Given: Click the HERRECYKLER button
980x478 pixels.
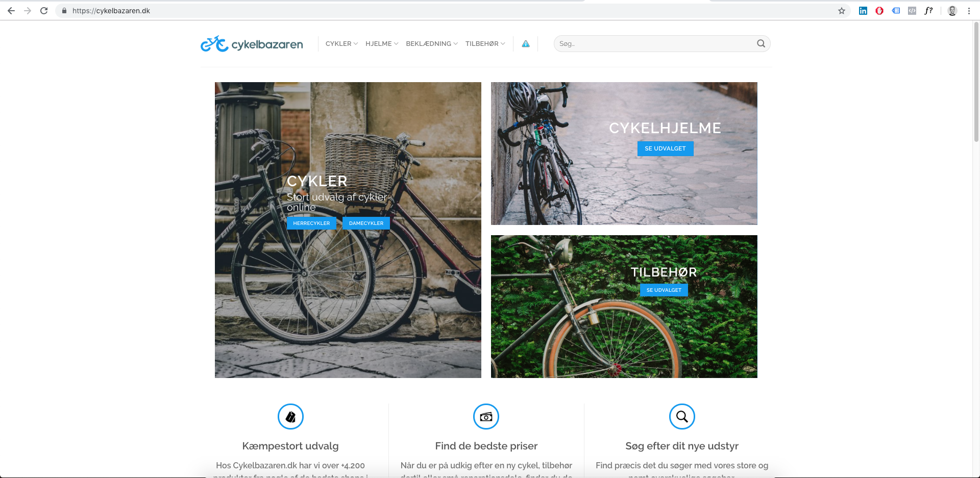Looking at the screenshot, I should [x=311, y=223].
